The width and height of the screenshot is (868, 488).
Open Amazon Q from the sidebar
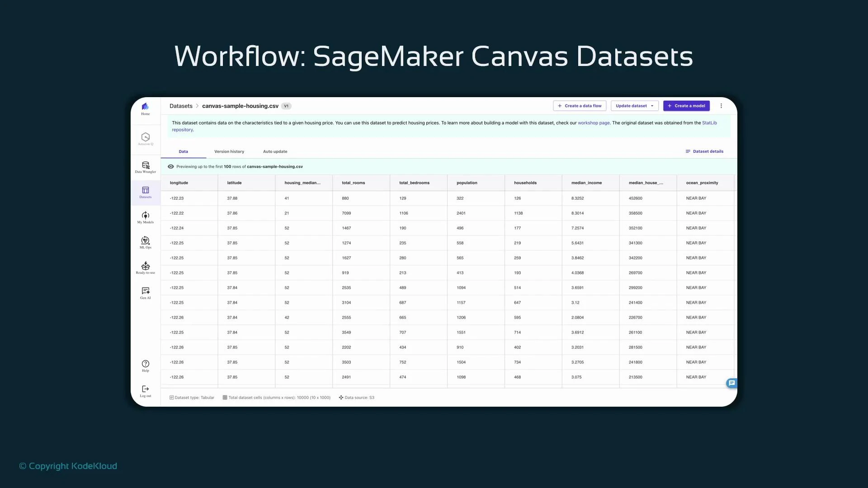145,138
